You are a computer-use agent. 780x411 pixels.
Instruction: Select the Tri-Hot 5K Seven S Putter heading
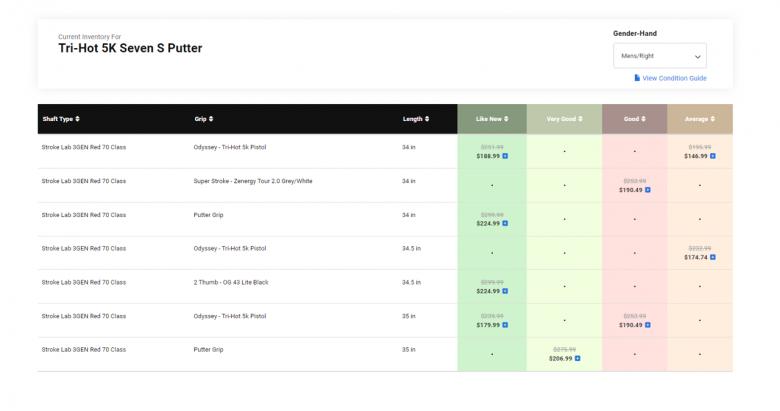click(130, 48)
